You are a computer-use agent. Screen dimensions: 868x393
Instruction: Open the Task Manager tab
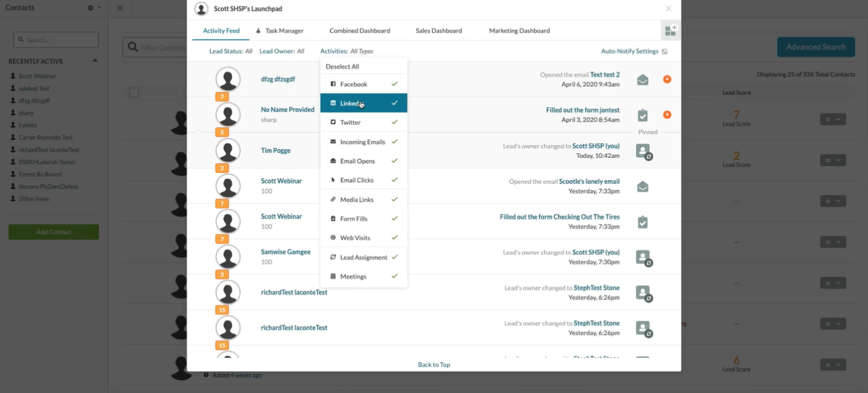click(284, 31)
